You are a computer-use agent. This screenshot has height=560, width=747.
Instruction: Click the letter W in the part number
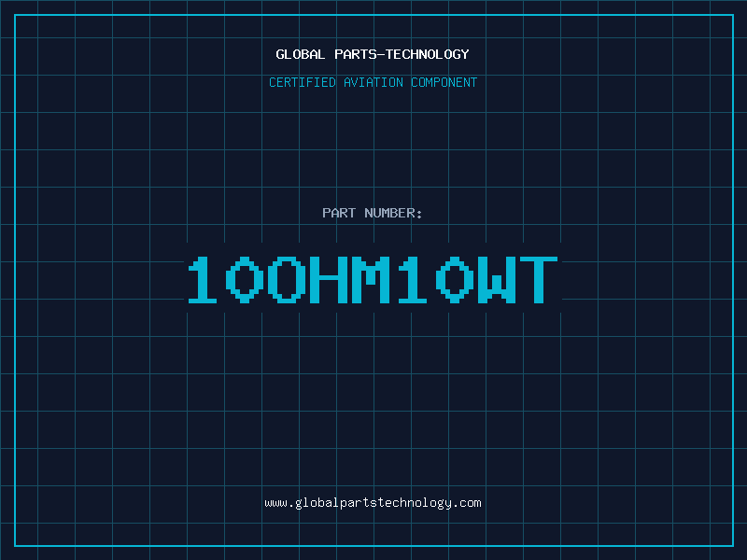pyautogui.click(x=497, y=280)
